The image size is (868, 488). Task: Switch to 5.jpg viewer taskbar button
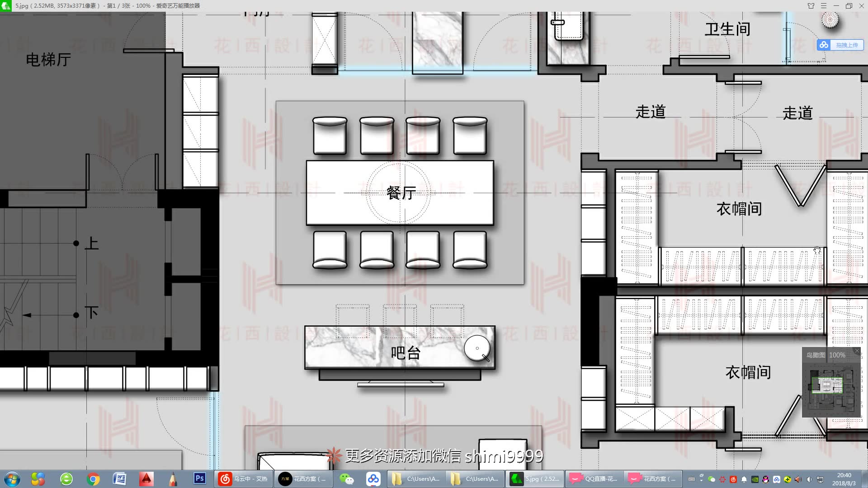point(535,479)
